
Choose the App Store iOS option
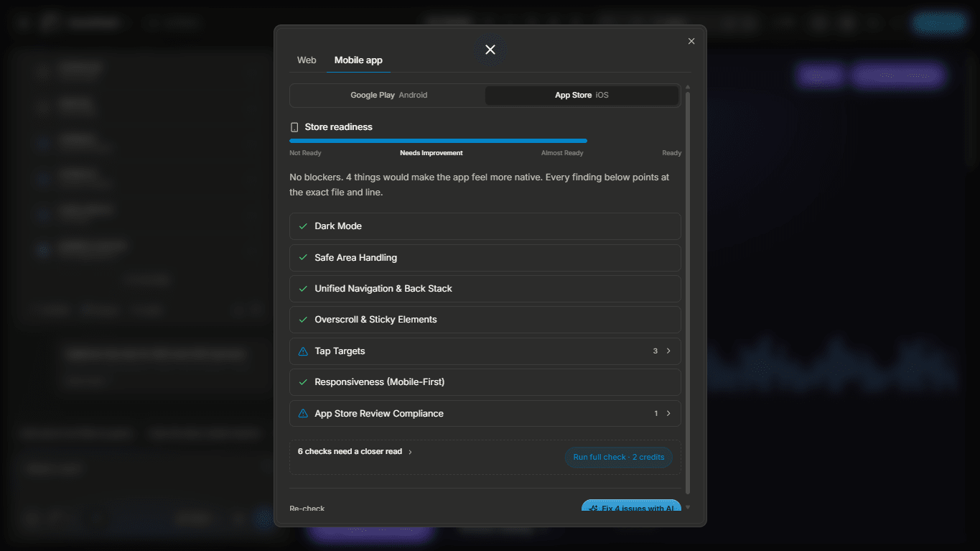tap(582, 95)
